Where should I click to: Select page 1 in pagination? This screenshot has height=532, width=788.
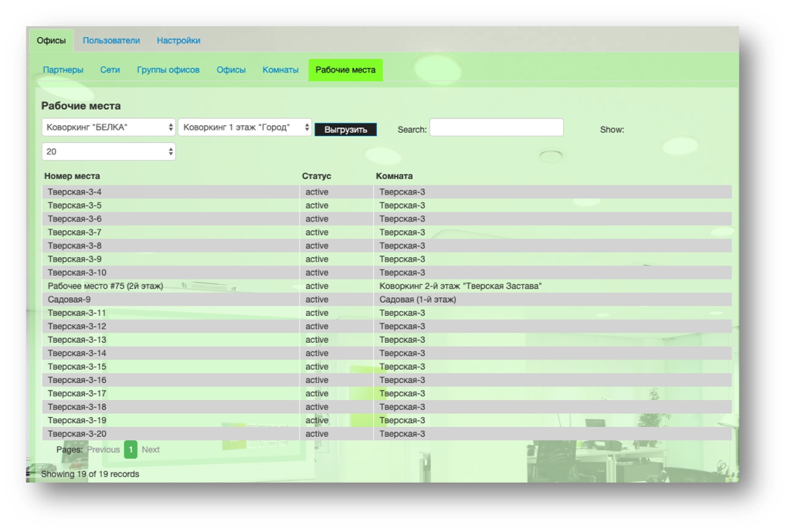coord(131,449)
